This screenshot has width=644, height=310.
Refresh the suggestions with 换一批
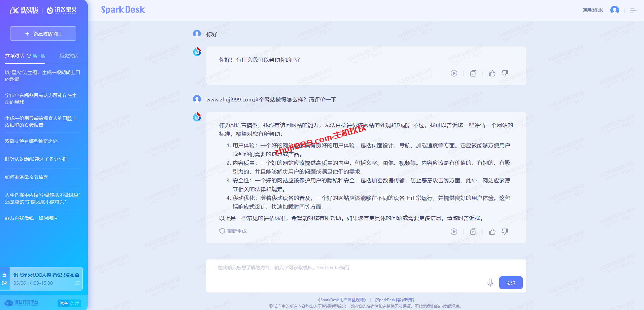point(36,56)
